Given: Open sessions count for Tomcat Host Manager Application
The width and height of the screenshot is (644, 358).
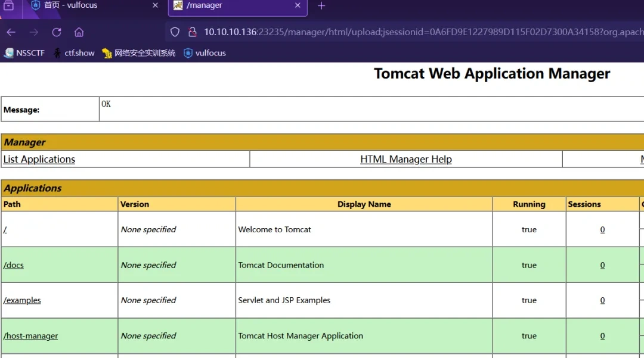Looking at the screenshot, I should point(602,336).
